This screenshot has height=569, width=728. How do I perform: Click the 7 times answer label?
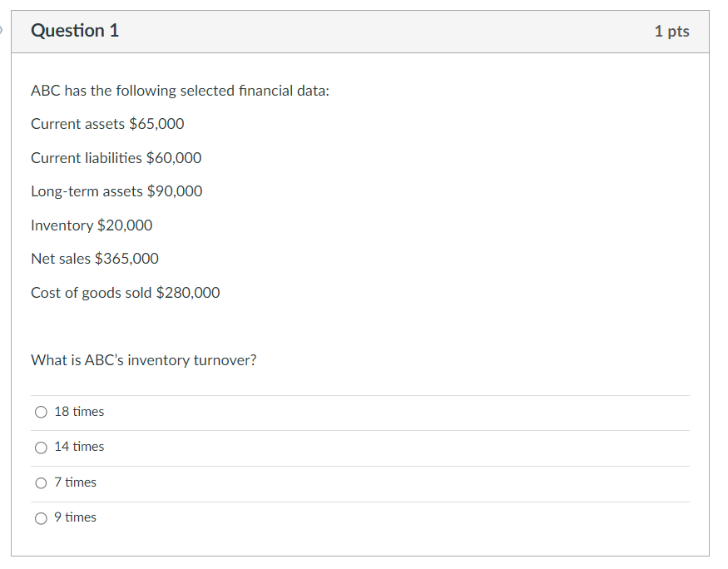pos(77,482)
